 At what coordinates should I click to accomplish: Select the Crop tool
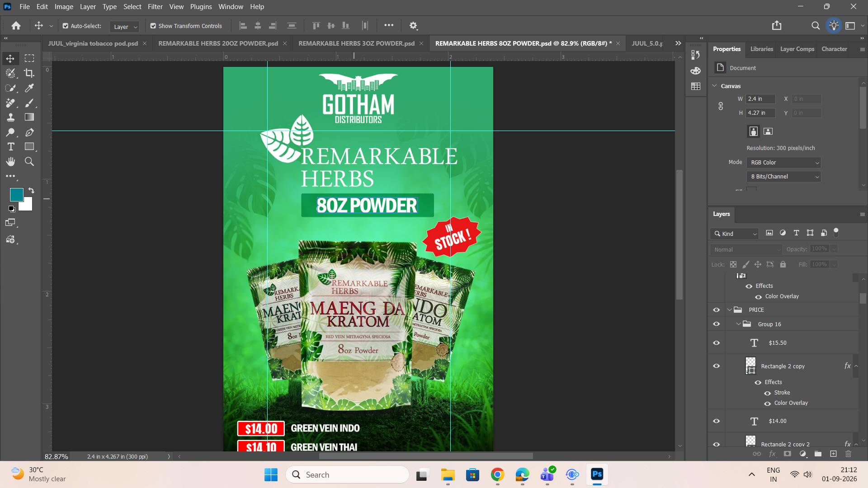click(29, 73)
